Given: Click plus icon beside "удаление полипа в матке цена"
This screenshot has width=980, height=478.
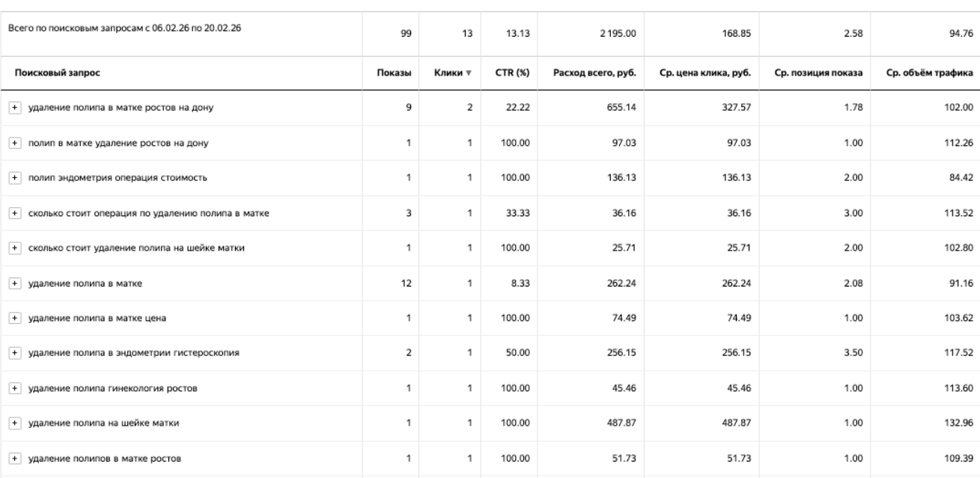Looking at the screenshot, I should (14, 319).
